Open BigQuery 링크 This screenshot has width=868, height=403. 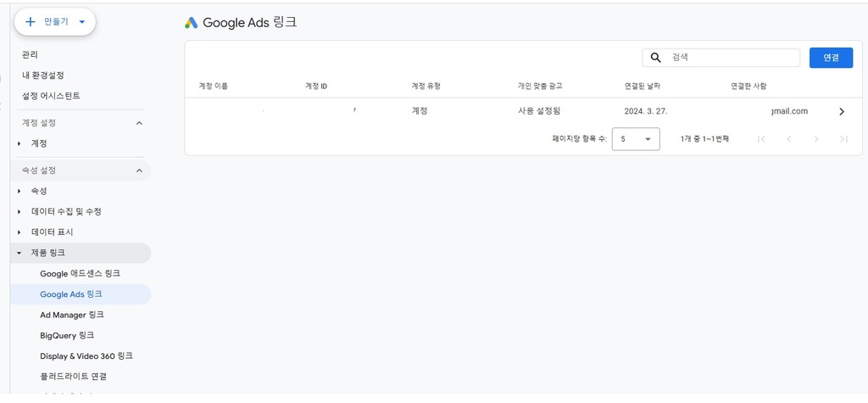(67, 335)
